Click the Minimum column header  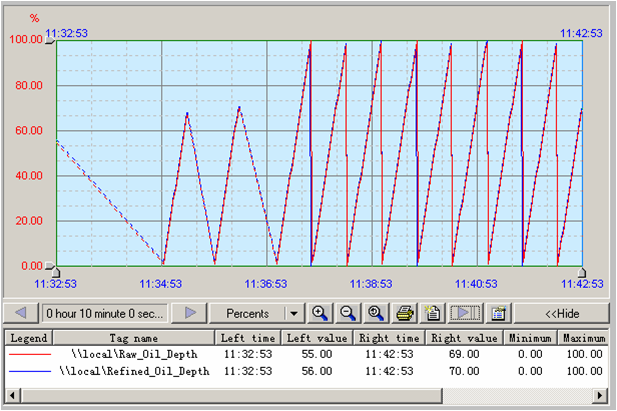530,338
